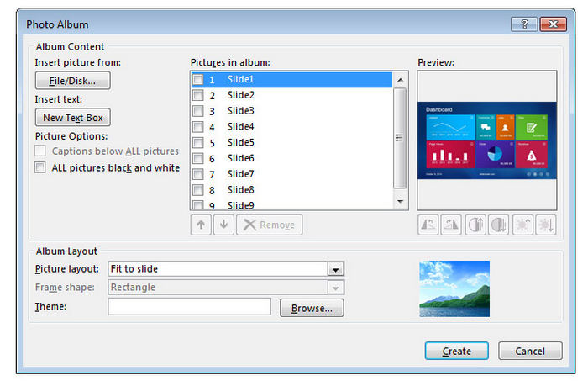Increase contrast of the previewed picture

475,225
